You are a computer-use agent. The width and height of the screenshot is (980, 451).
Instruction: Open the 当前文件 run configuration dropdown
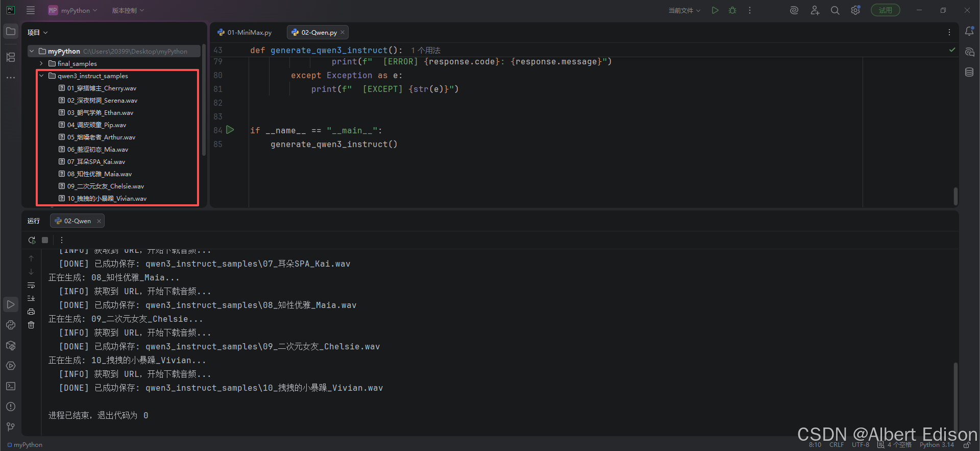point(684,10)
